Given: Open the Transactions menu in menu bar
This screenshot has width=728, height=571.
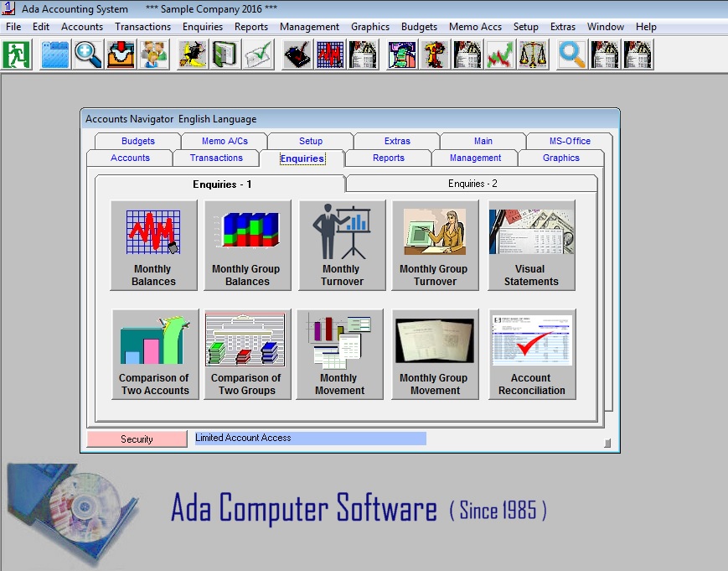Looking at the screenshot, I should click(x=143, y=27).
